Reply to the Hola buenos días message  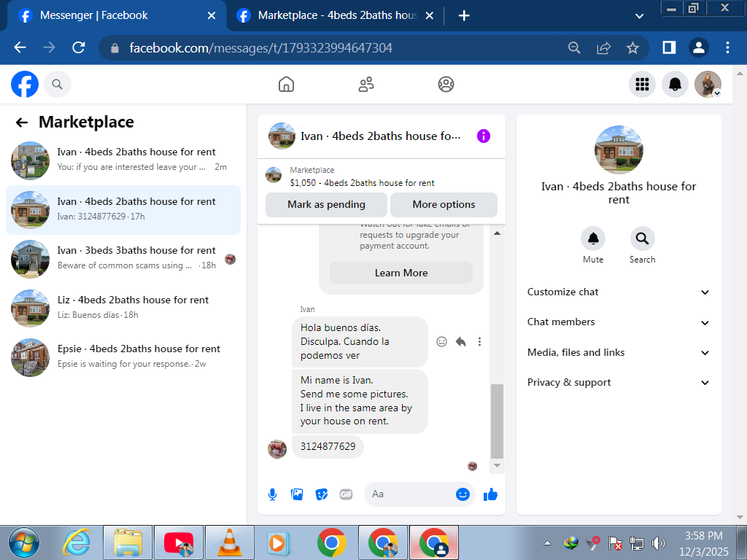point(460,341)
